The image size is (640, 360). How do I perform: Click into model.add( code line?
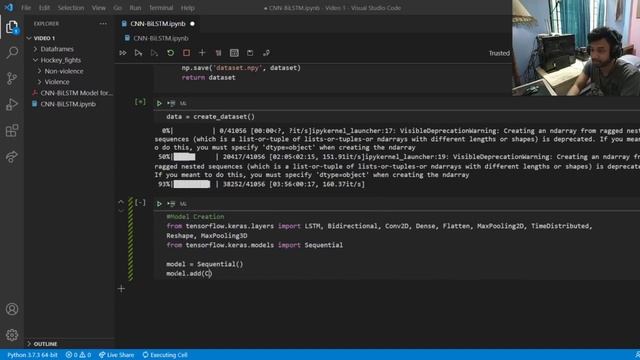(189, 273)
